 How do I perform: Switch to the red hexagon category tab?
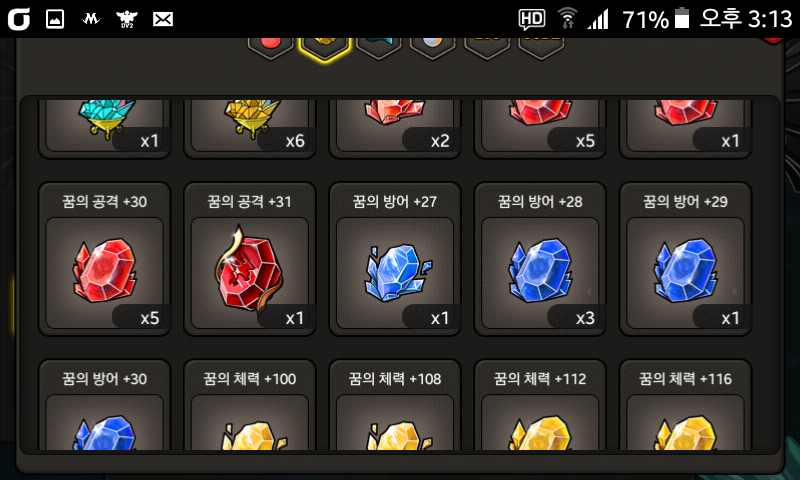coord(270,48)
